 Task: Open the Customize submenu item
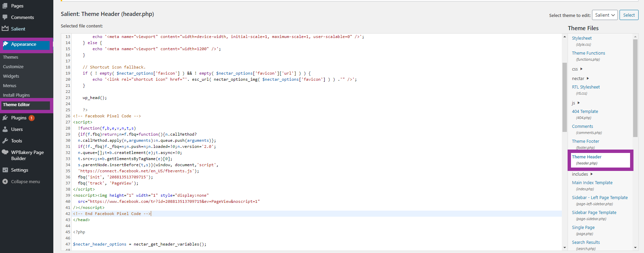[x=13, y=67]
